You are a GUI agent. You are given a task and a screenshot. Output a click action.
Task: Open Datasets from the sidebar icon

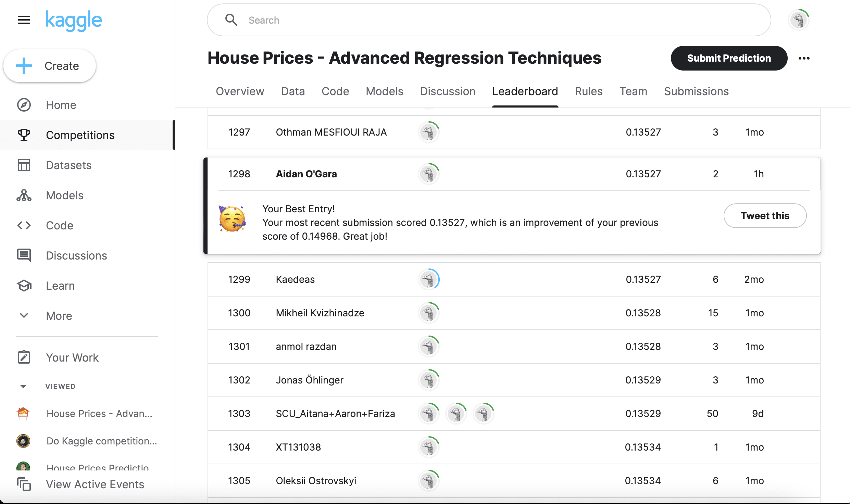pyautogui.click(x=23, y=165)
